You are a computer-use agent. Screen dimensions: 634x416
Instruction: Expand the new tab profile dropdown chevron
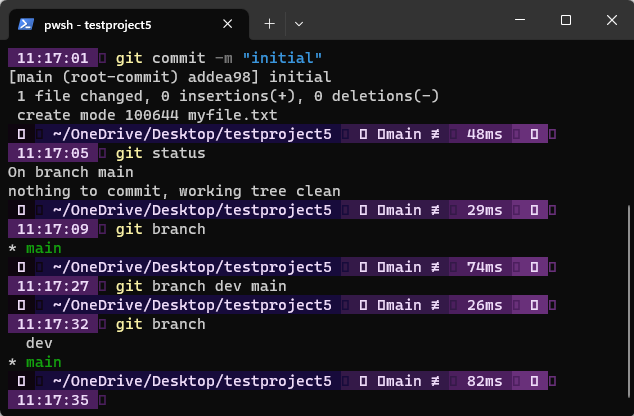point(299,23)
